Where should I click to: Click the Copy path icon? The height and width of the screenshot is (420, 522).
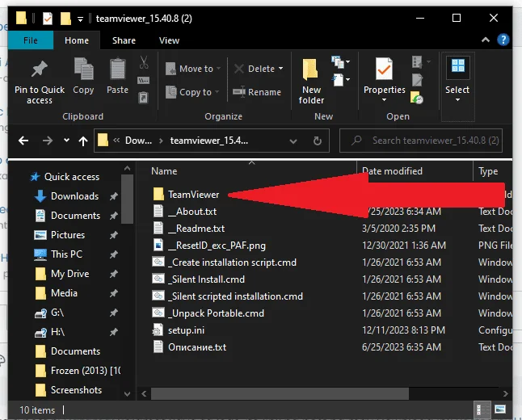tap(144, 80)
